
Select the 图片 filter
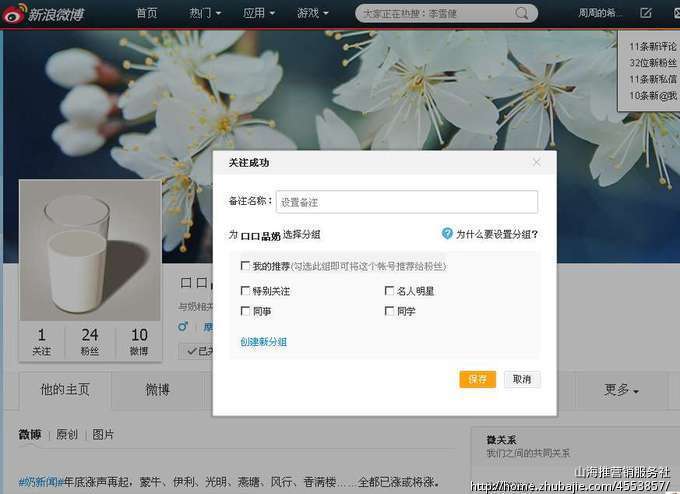pos(103,434)
